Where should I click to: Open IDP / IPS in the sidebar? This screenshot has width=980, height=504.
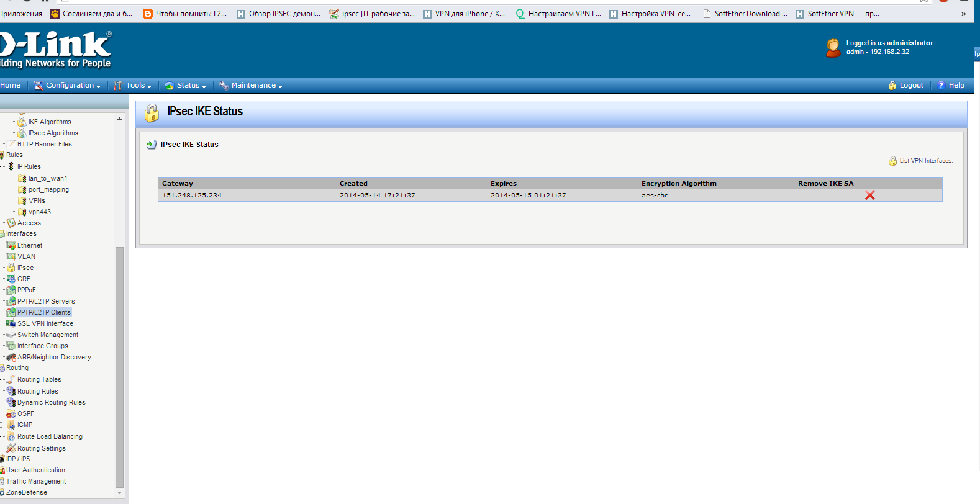tap(18, 459)
